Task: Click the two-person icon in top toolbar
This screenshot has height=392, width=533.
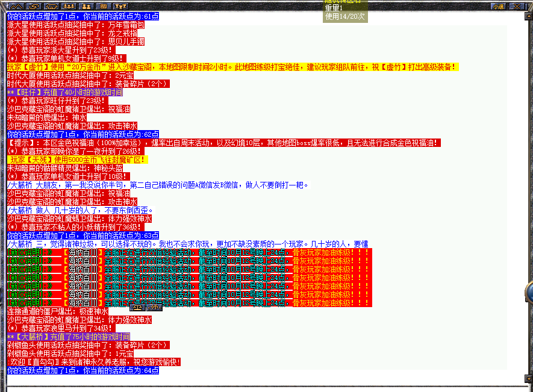Action: pos(86,7)
